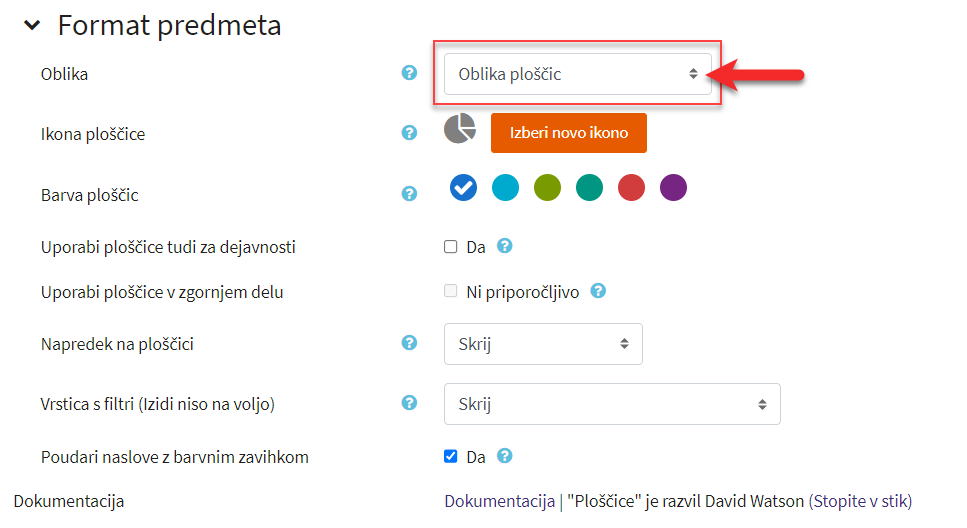Click help icon for Napredek na ploščici

[409, 343]
